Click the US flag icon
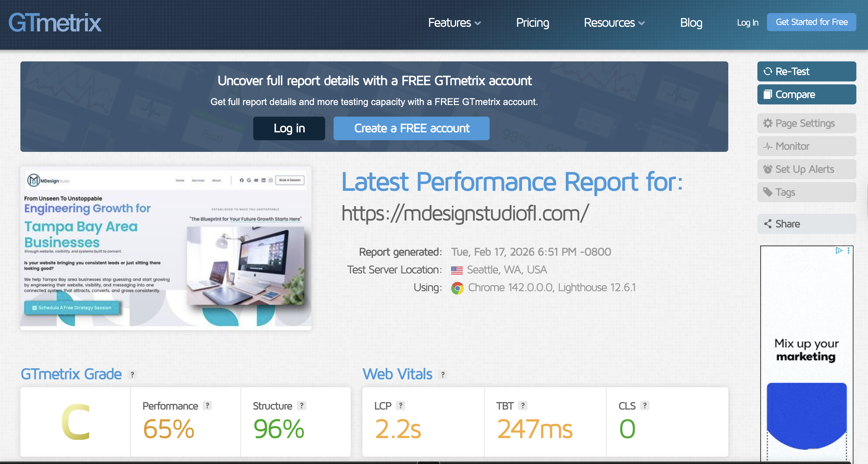The width and height of the screenshot is (868, 464). (x=457, y=270)
